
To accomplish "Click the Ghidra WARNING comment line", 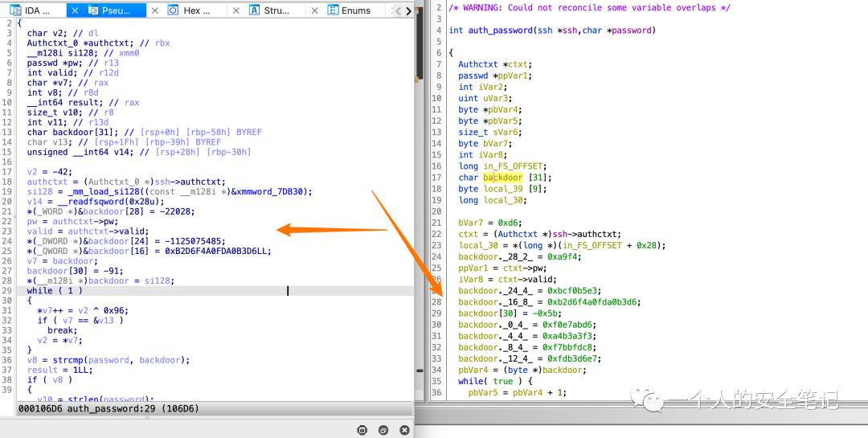I will (x=590, y=7).
